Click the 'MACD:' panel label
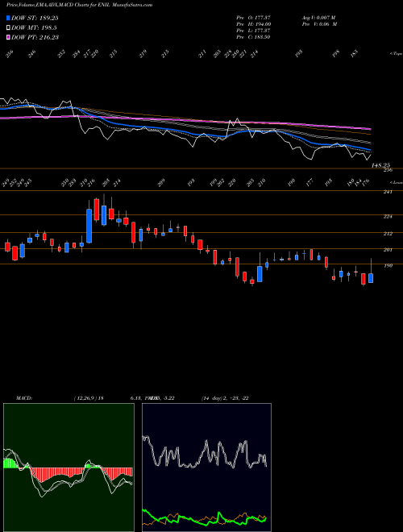The width and height of the screenshot is (403, 532). [x=23, y=397]
